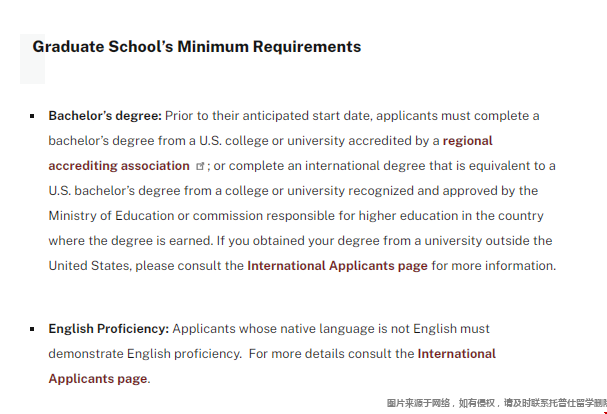The height and width of the screenshot is (414, 607).
Task: Click the Chinese watermark text at bottom
Action: coord(497,403)
